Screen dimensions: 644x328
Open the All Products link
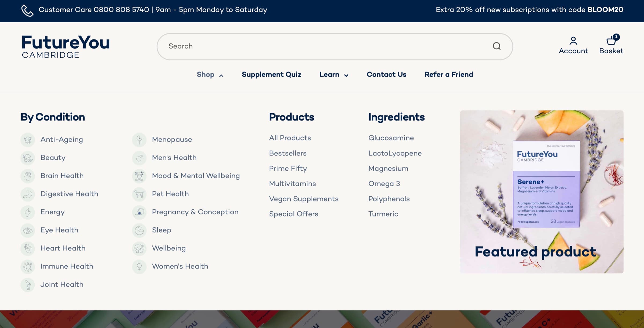290,138
